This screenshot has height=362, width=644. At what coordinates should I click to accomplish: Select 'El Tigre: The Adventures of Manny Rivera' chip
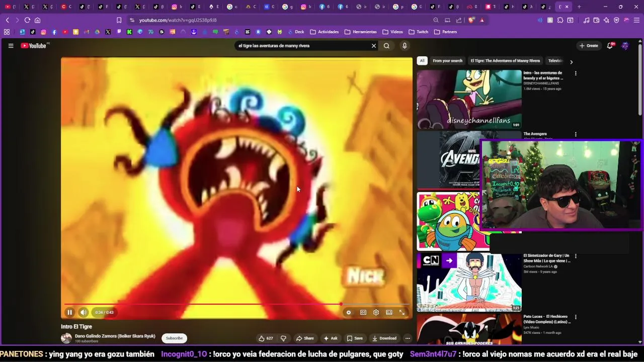coord(505,61)
